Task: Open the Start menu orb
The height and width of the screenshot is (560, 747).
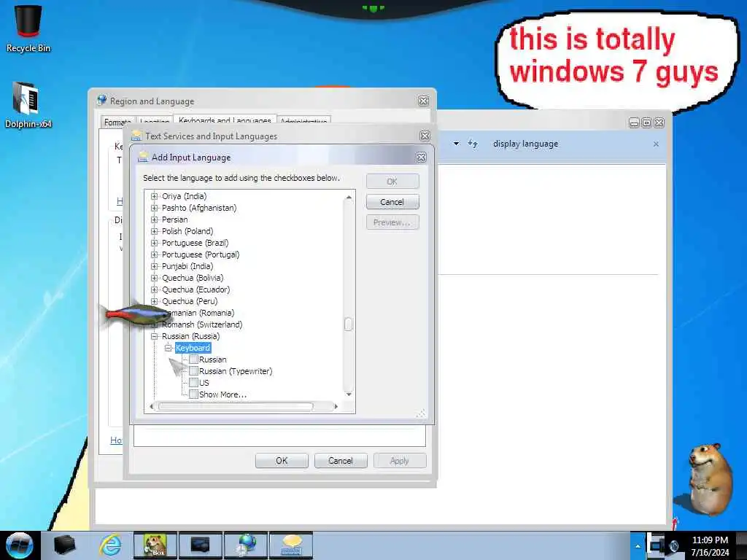Action: 20,545
